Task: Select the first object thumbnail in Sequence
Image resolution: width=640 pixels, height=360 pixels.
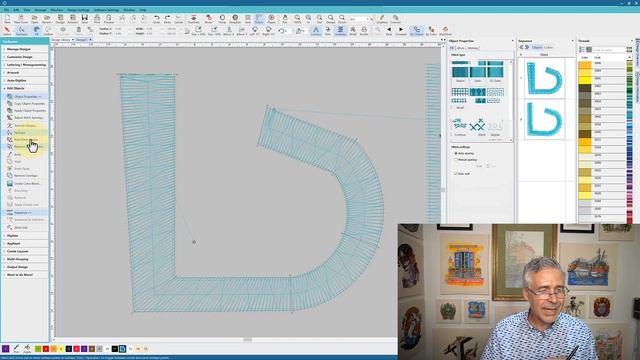Action: pyautogui.click(x=544, y=78)
